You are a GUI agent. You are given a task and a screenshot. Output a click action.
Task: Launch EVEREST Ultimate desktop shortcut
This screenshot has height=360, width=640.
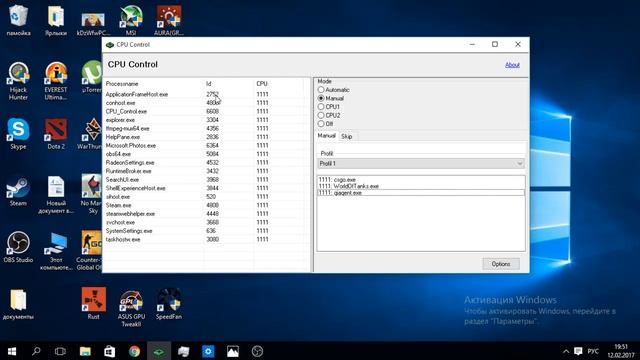[56, 81]
